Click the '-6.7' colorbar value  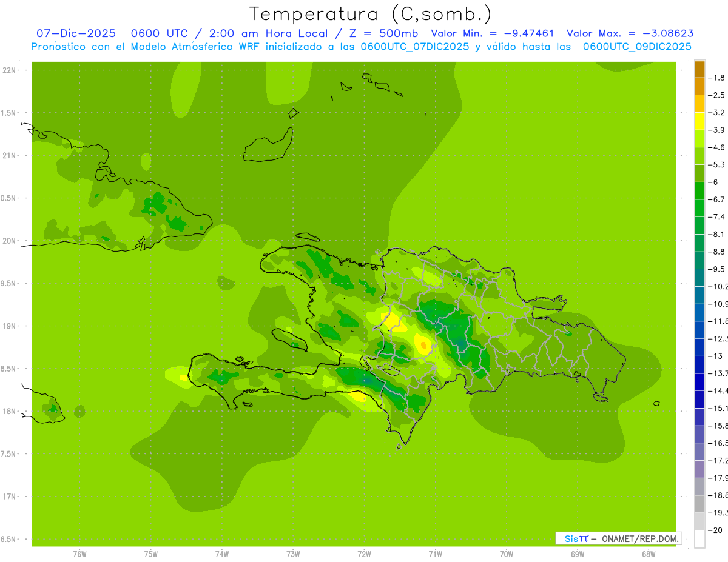pyautogui.click(x=718, y=199)
